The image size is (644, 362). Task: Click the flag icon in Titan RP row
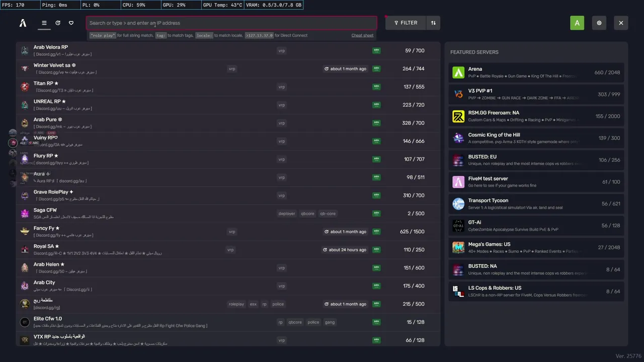[376, 86]
